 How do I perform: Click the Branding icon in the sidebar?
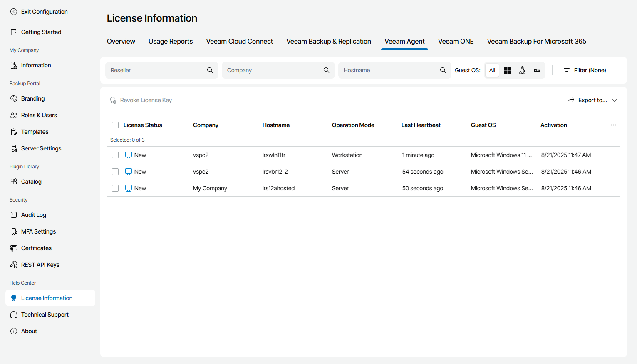[14, 98]
